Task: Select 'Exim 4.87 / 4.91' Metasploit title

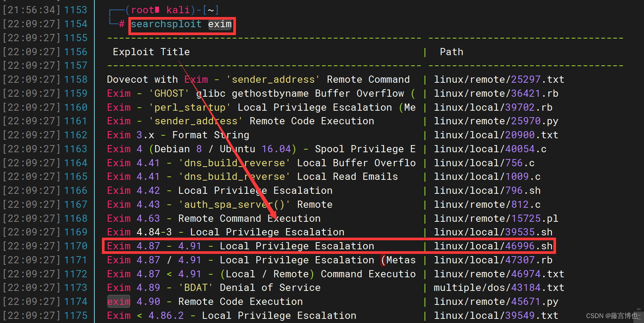Action: [261, 260]
